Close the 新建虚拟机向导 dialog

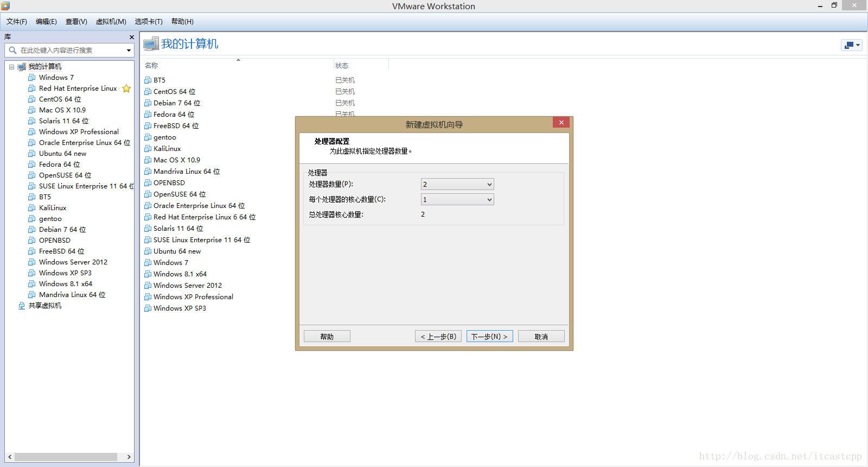(561, 122)
